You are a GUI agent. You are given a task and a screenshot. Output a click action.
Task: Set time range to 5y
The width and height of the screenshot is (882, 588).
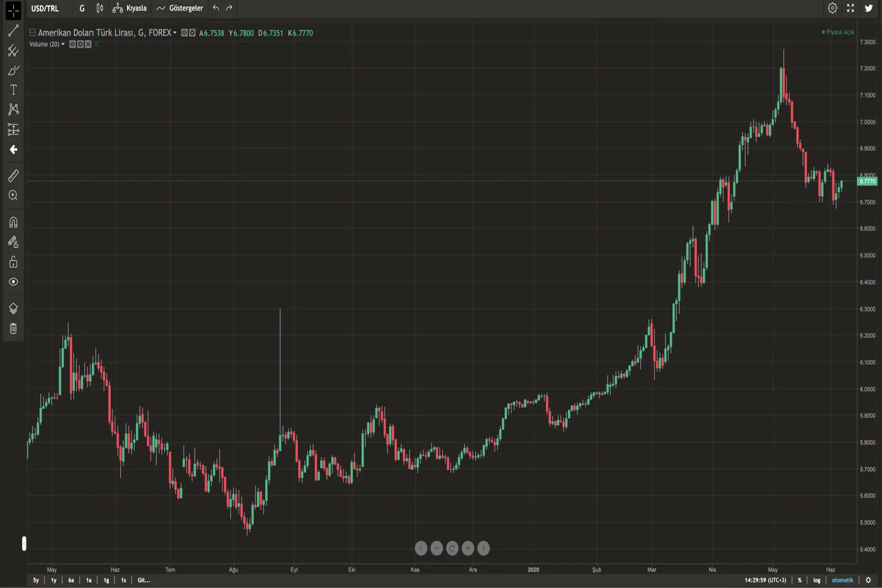[36, 580]
